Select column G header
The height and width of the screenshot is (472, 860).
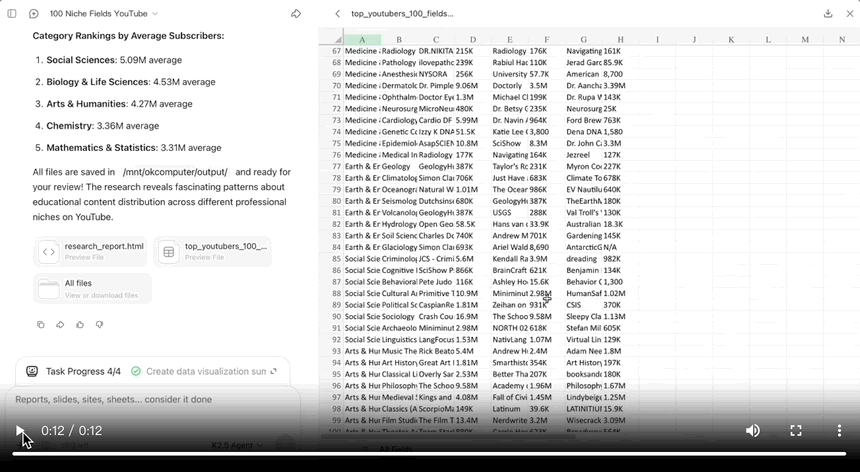click(x=584, y=39)
